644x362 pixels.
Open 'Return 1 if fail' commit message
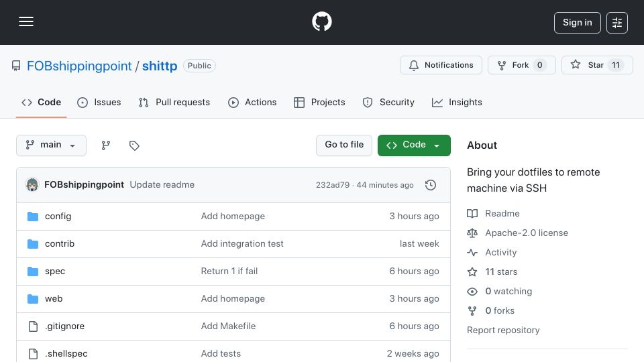[229, 271]
